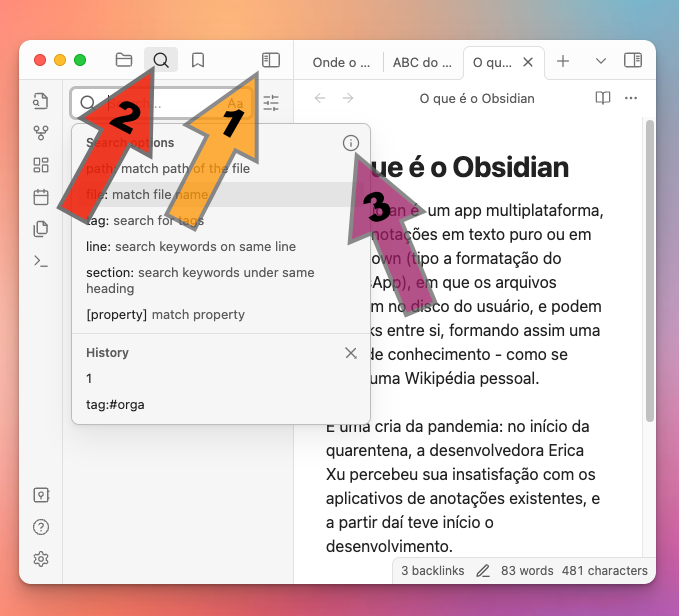Switch to 'ABC do ...' tab
This screenshot has width=679, height=616.
click(422, 62)
